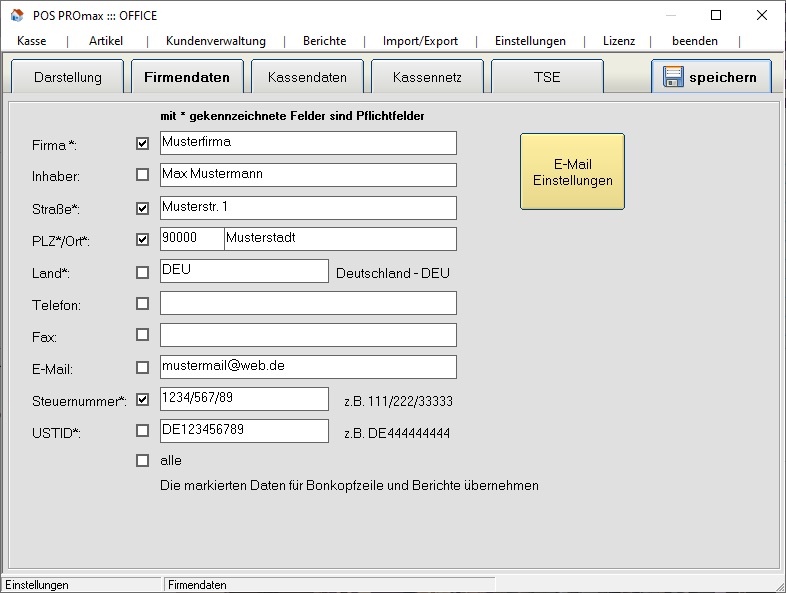The height and width of the screenshot is (593, 786).
Task: Open the Berichte menu
Action: [x=324, y=41]
